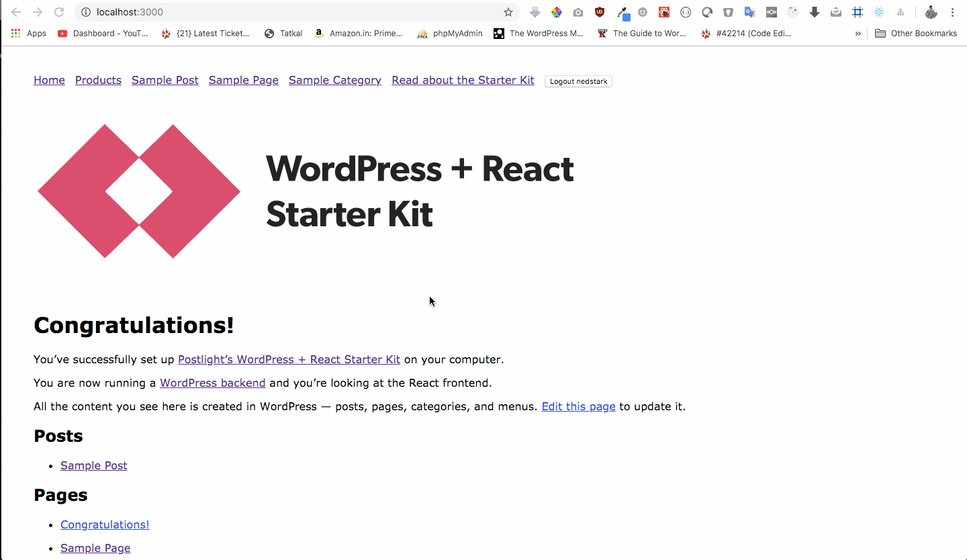Open the Apps bookmark shortcut

click(x=29, y=33)
